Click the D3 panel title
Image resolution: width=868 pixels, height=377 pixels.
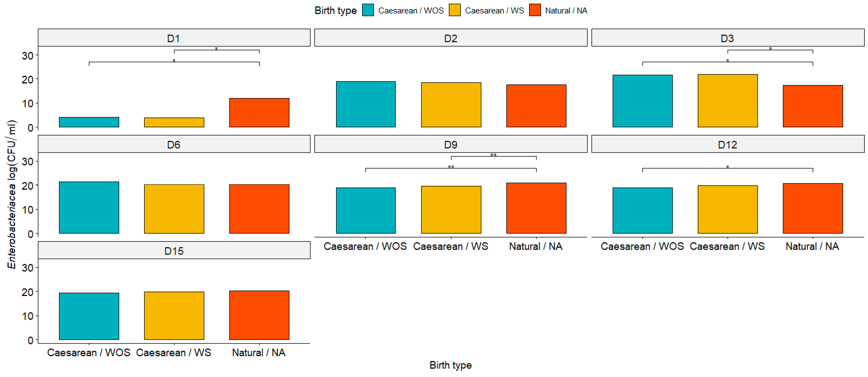click(727, 38)
